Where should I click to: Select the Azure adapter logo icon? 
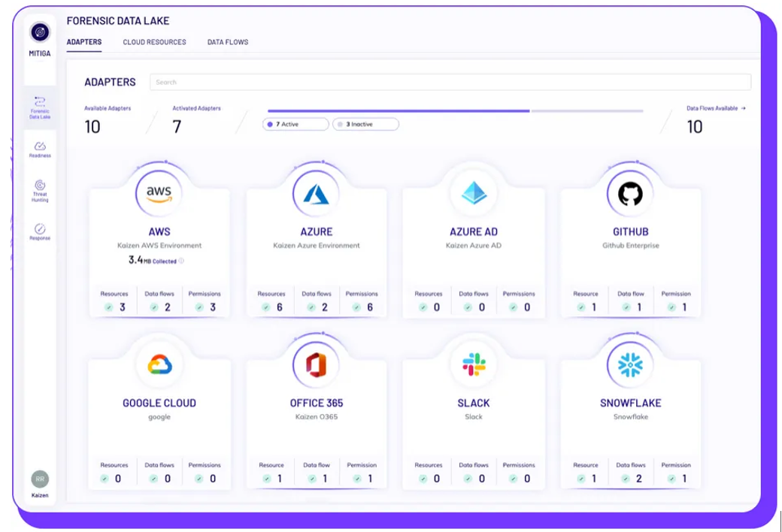click(x=317, y=194)
